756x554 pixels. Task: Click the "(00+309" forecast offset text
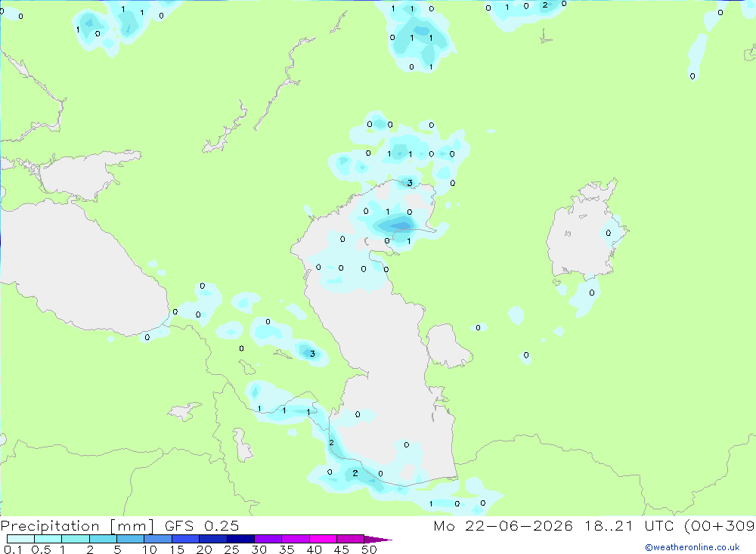[x=720, y=526]
